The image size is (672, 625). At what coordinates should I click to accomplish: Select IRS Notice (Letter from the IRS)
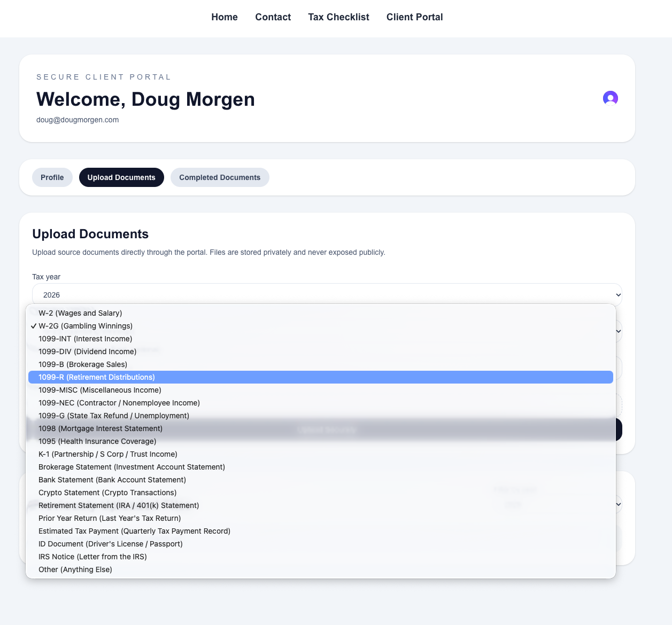click(321, 557)
